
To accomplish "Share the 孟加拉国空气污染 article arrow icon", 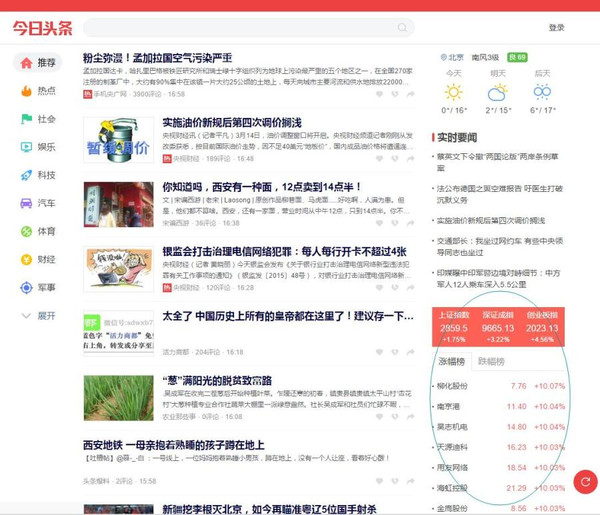I will pos(410,94).
